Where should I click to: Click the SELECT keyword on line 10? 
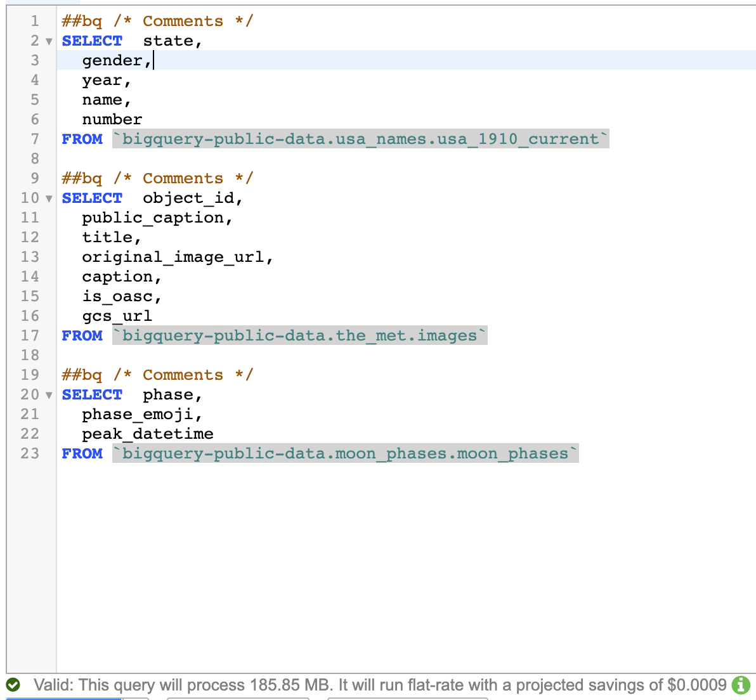(92, 198)
